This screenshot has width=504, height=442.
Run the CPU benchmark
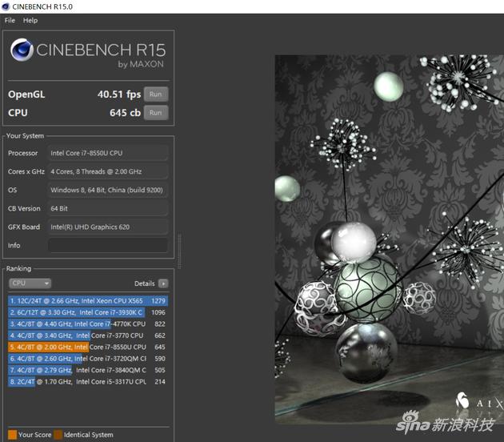156,113
